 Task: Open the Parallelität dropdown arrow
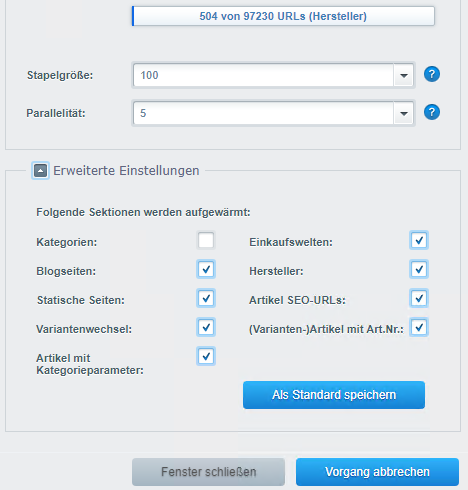404,113
